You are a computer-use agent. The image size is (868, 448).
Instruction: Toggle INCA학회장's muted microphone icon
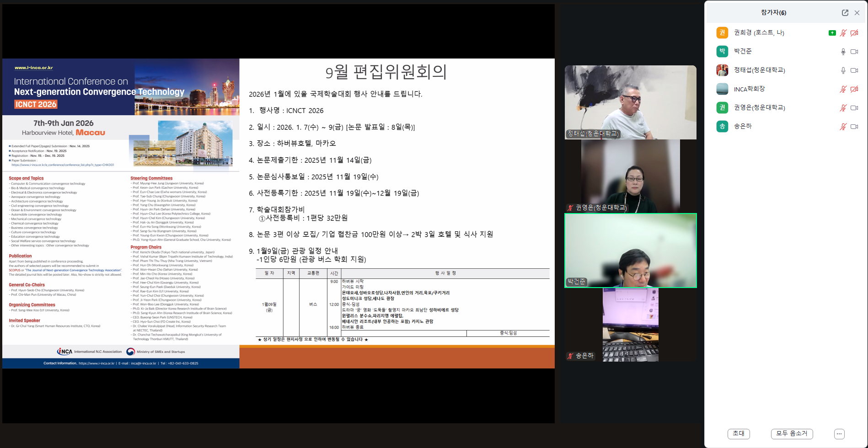click(x=843, y=89)
